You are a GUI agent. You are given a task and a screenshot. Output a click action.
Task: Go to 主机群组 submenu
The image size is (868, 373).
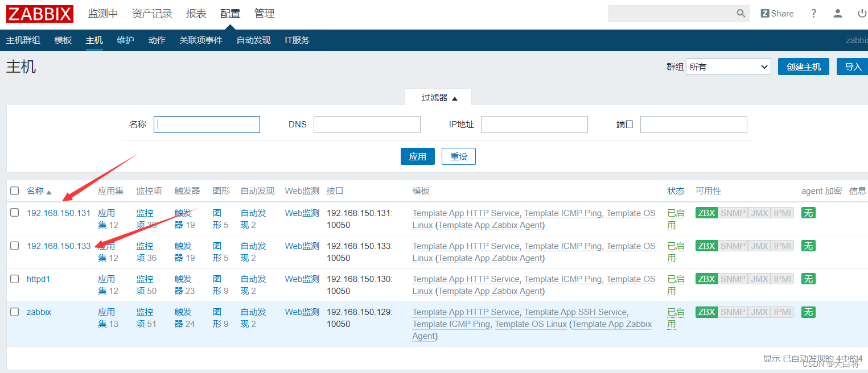pyautogui.click(x=23, y=40)
